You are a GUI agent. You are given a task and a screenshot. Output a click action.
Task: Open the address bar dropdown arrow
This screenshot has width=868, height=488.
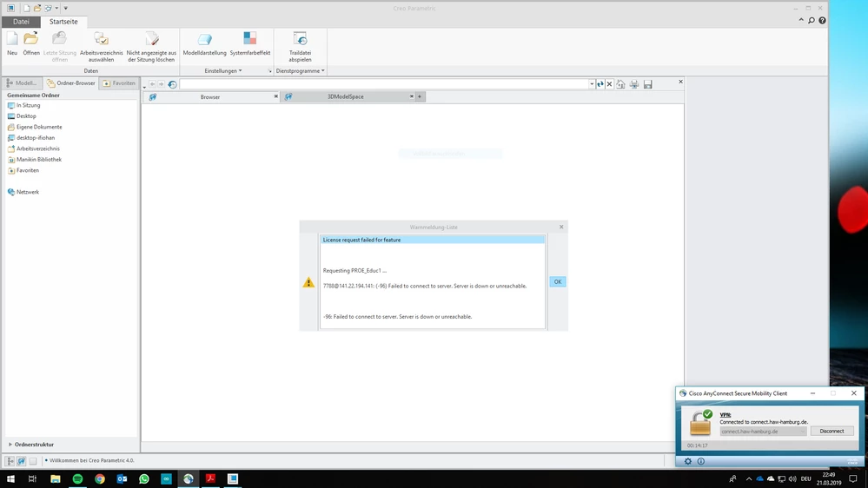[591, 84]
